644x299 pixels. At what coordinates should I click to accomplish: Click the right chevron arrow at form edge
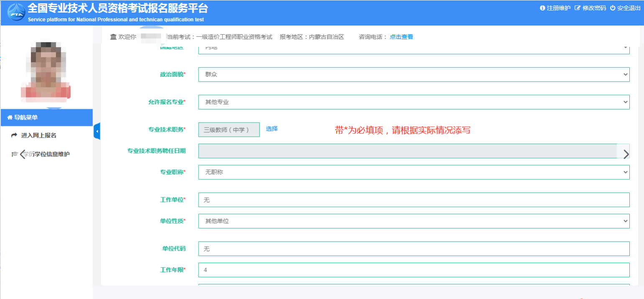(x=626, y=154)
